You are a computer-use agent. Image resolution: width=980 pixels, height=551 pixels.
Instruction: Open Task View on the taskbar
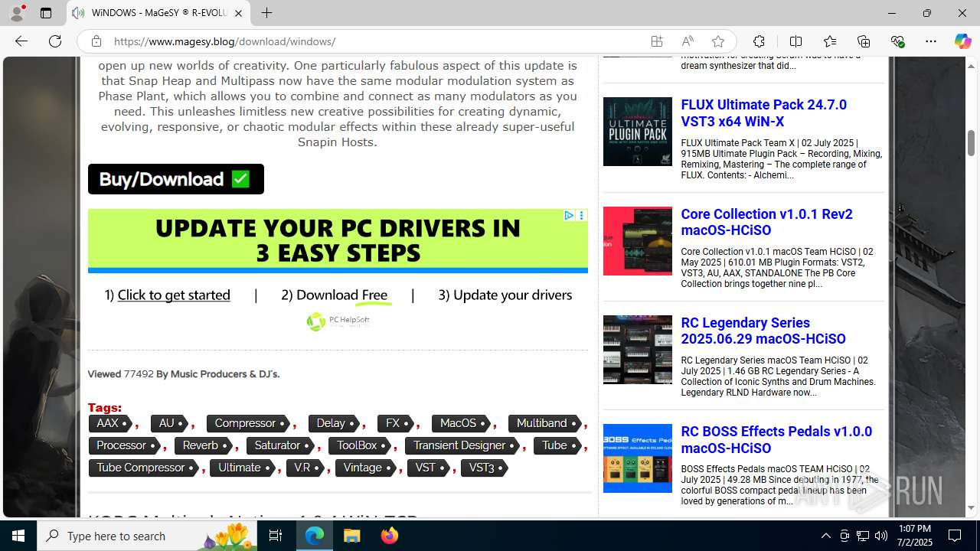click(276, 536)
